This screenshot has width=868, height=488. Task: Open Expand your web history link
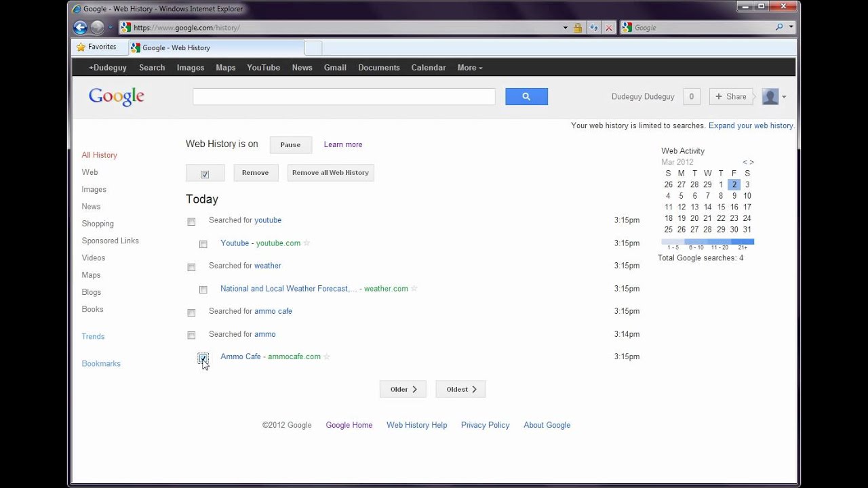[751, 125]
